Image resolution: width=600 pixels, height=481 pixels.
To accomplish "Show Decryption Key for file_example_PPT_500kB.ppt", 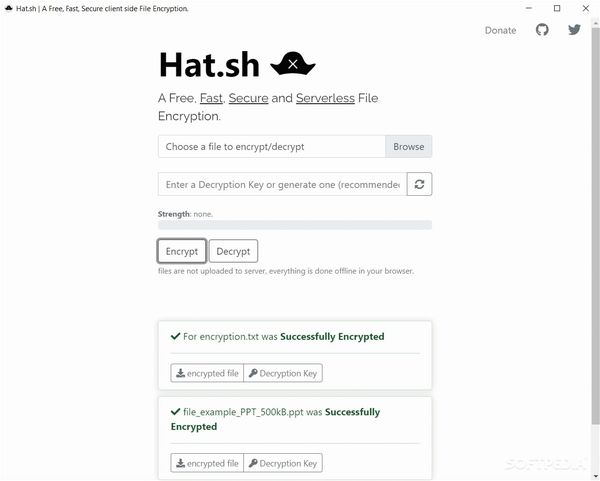I will 283,463.
